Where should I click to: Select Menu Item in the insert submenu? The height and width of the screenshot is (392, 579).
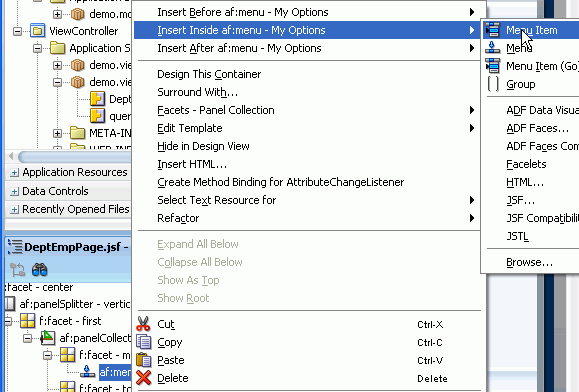tap(531, 30)
